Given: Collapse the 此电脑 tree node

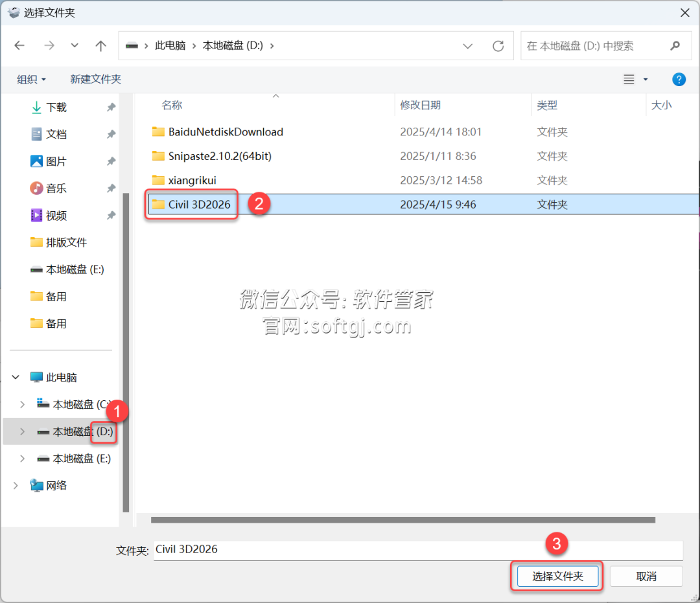Looking at the screenshot, I should coord(16,378).
